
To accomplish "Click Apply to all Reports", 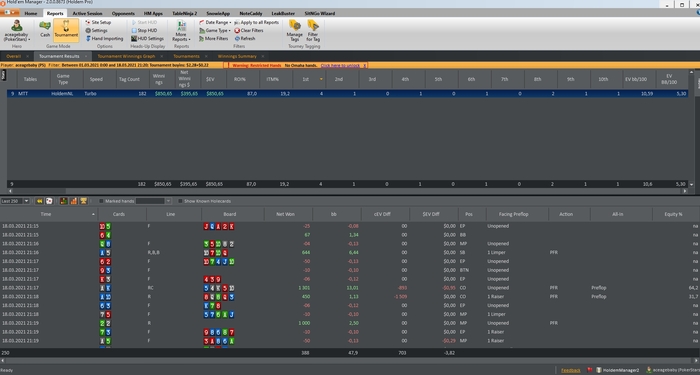I will (x=257, y=22).
